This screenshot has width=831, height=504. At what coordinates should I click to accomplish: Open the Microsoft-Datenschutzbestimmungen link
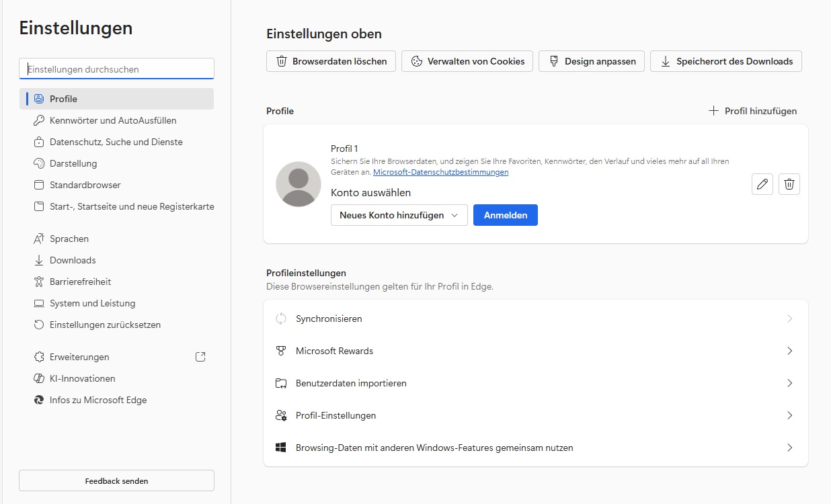click(x=440, y=172)
